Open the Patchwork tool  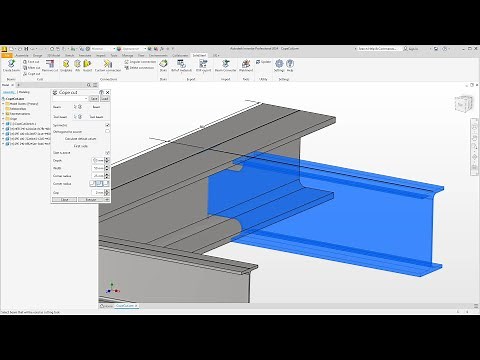pyautogui.click(x=246, y=66)
